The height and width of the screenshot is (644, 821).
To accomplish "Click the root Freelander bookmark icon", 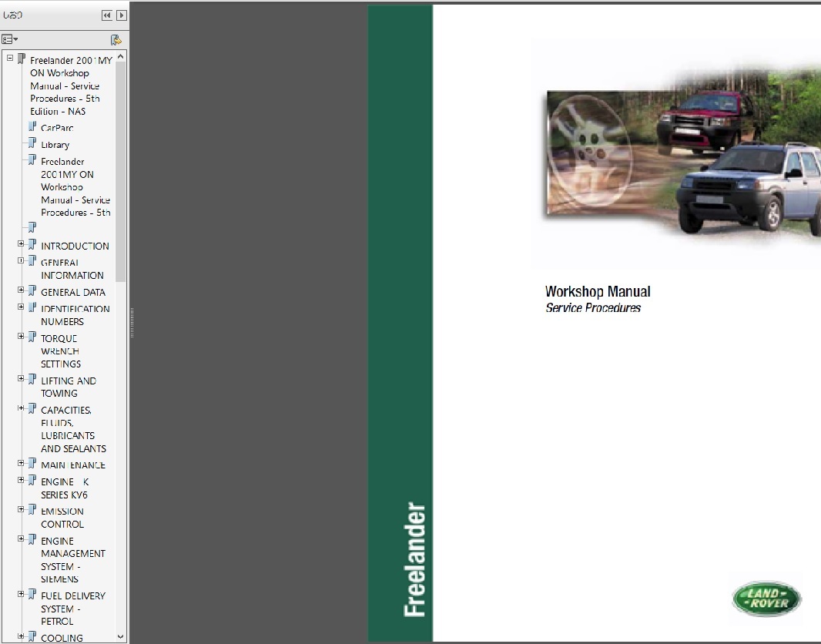I will click(x=22, y=59).
